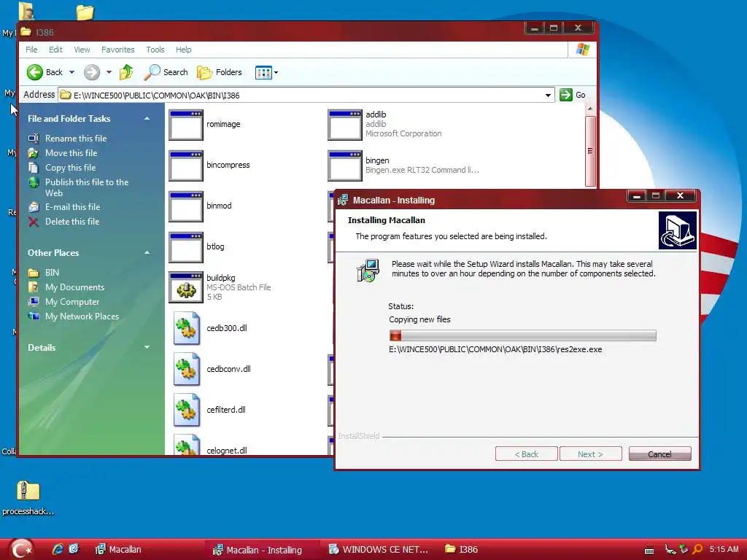
Task: Click Publish this file to the Web
Action: (x=87, y=187)
